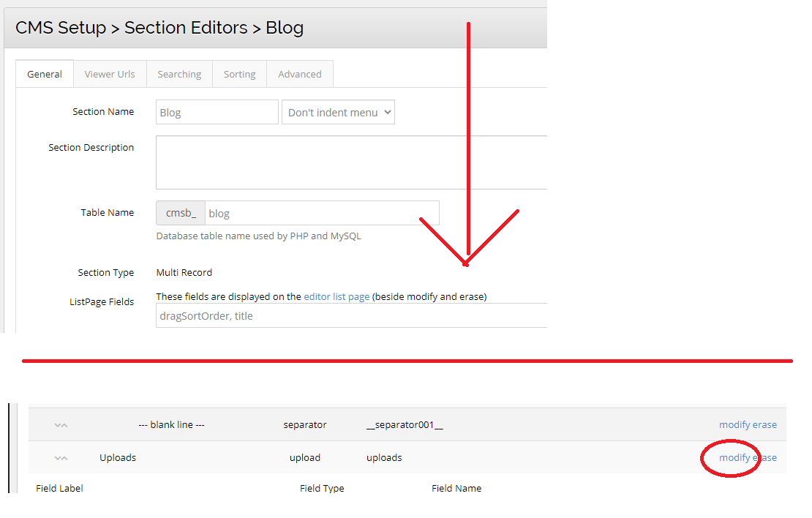Focus the Section Description text area
The image size is (812, 518).
(351, 162)
